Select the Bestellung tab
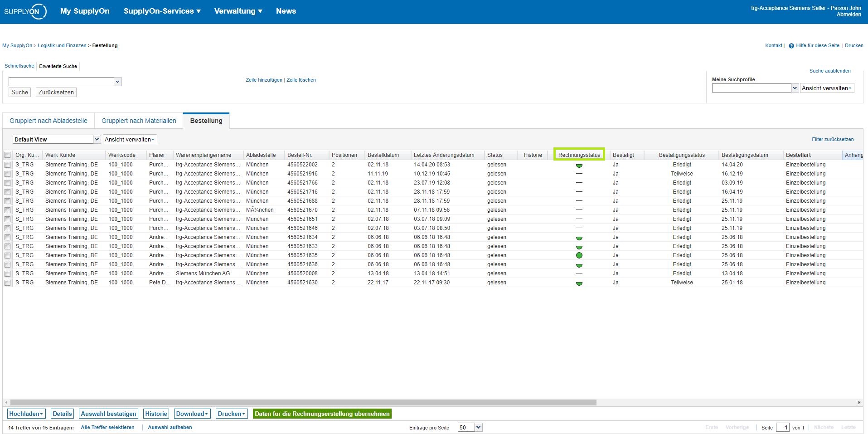Viewport: 868px width, 434px height. pos(206,121)
